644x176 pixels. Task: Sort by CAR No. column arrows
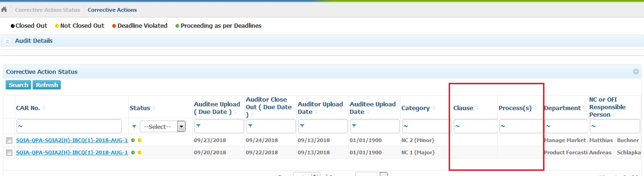pyautogui.click(x=44, y=108)
